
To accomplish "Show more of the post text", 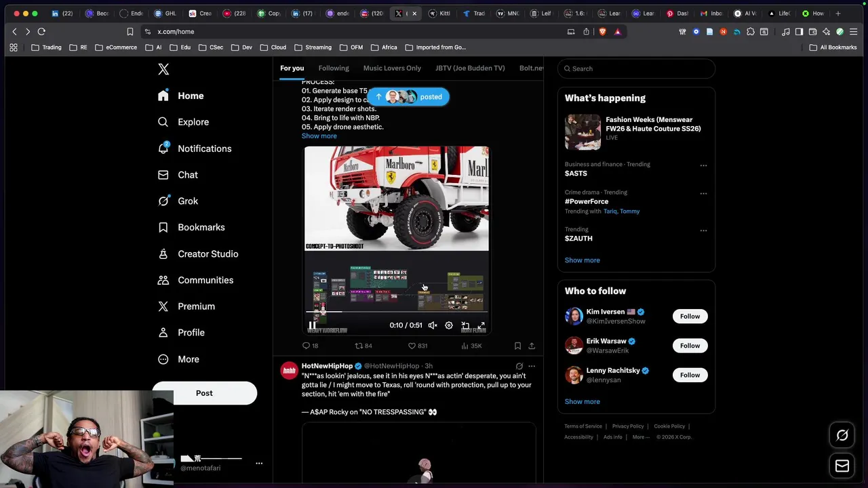I will tap(319, 136).
